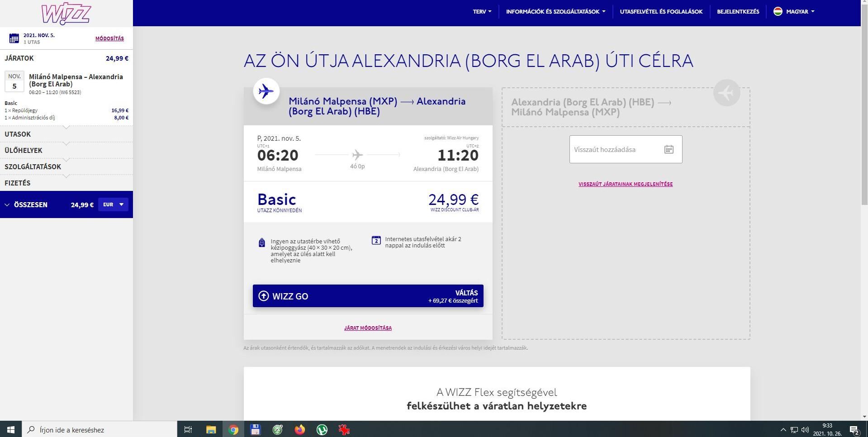
Task: Click the Basic fare heading
Action: (x=276, y=199)
